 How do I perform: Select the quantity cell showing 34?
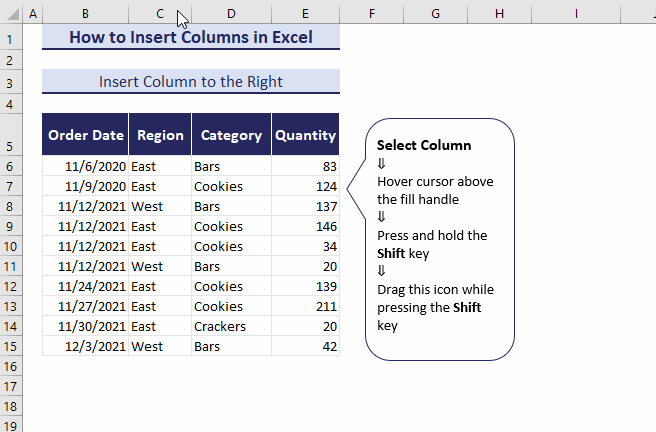pos(305,246)
